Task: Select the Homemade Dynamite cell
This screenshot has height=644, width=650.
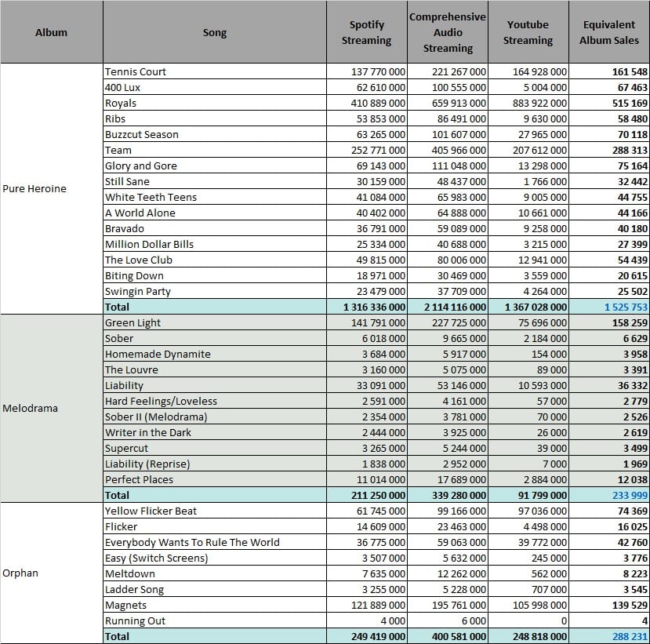Action: tap(215, 354)
